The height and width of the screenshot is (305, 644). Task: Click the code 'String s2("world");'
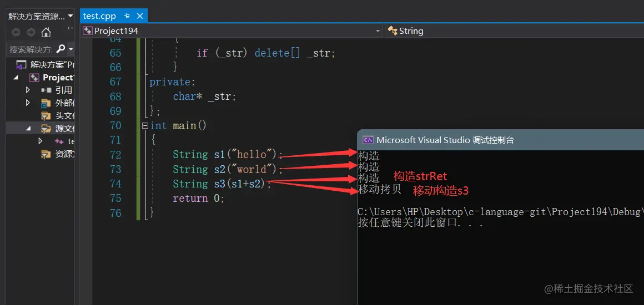pos(228,169)
